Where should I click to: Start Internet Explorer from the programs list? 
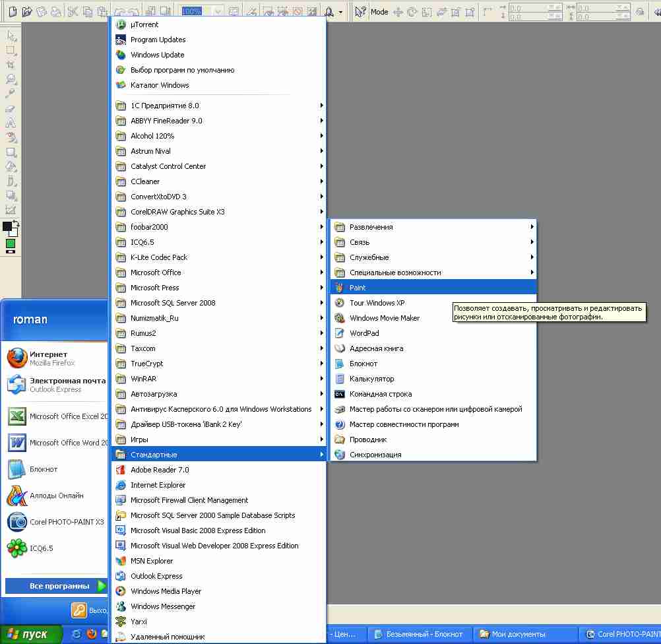218,485
